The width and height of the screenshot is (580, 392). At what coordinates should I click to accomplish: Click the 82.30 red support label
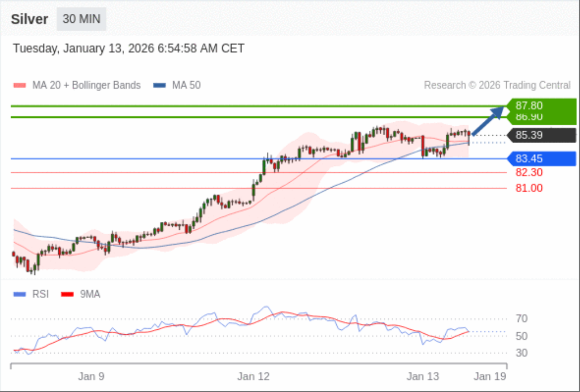click(529, 172)
